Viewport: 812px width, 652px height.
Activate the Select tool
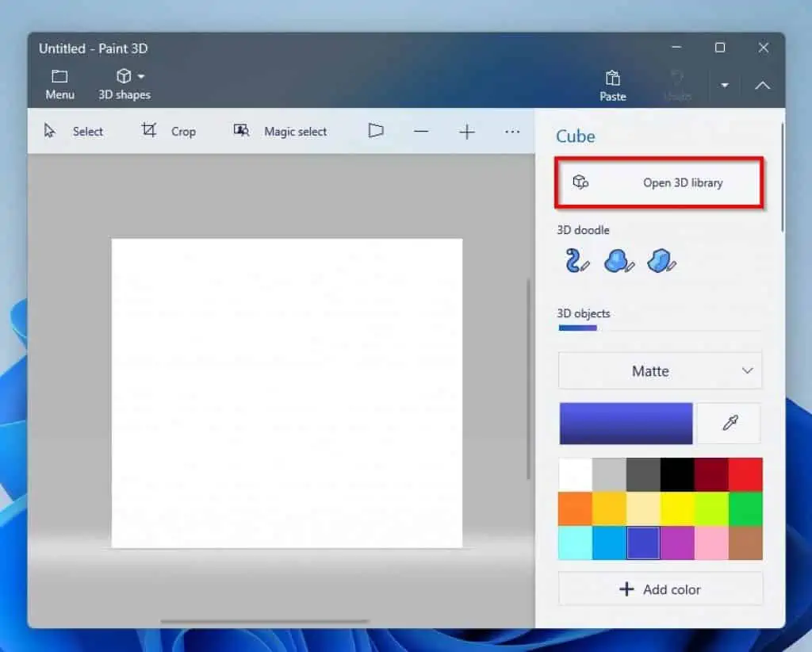tap(75, 131)
